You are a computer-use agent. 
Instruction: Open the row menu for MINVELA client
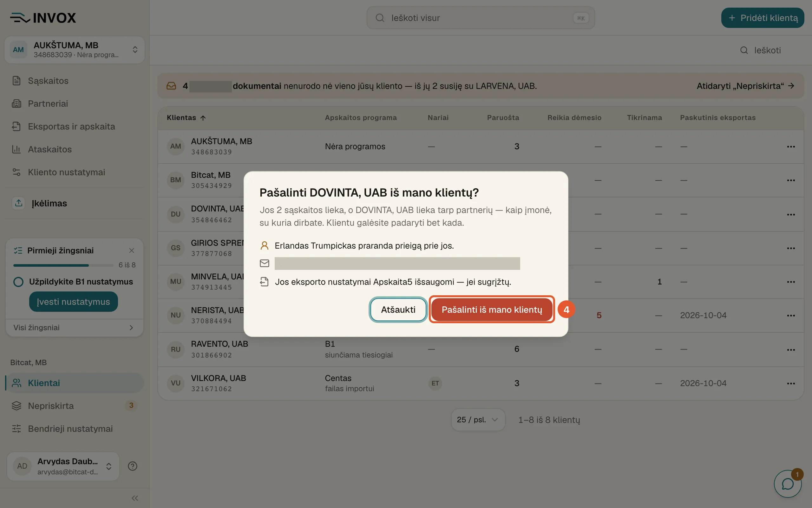point(791,282)
